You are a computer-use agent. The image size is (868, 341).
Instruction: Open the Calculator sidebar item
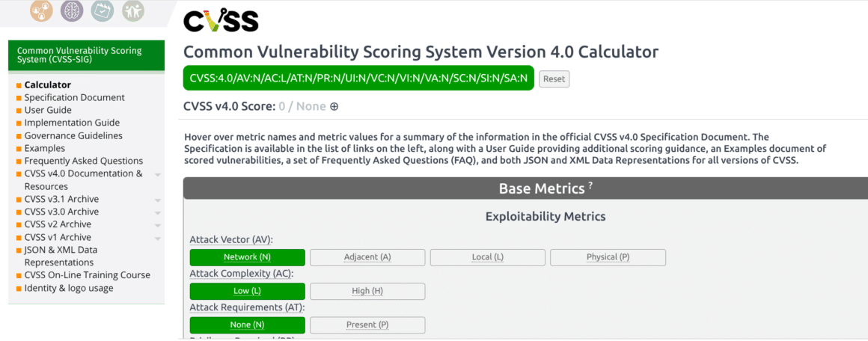pyautogui.click(x=48, y=85)
